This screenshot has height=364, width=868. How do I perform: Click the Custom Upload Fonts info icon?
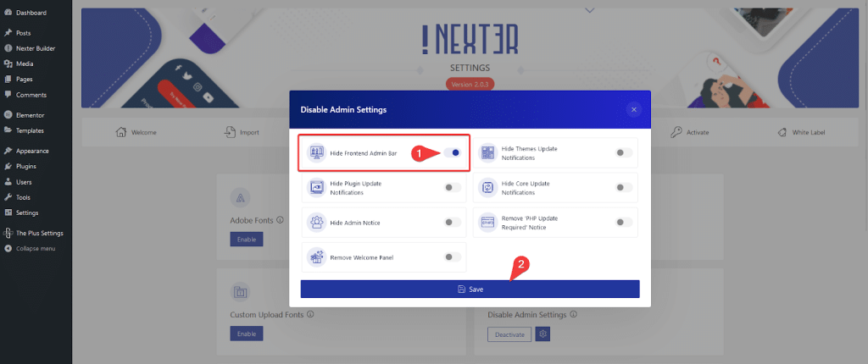pyautogui.click(x=310, y=314)
